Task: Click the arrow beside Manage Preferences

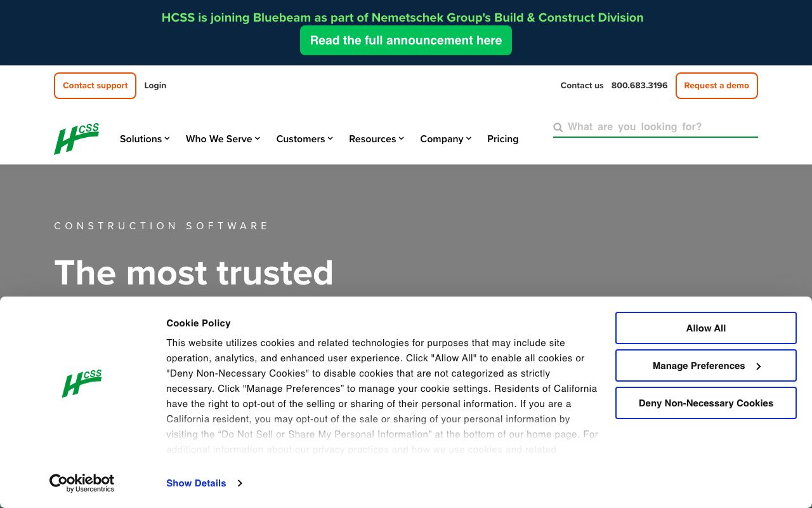Action: [758, 366]
